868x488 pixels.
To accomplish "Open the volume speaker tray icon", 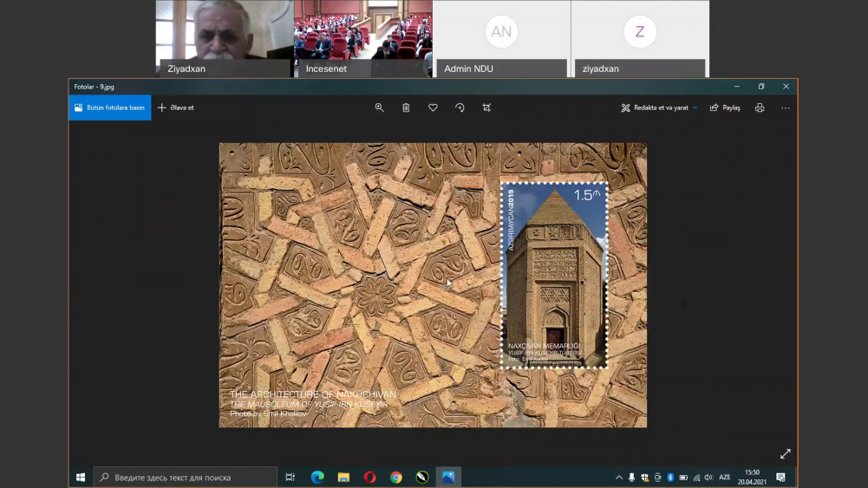I will [708, 478].
